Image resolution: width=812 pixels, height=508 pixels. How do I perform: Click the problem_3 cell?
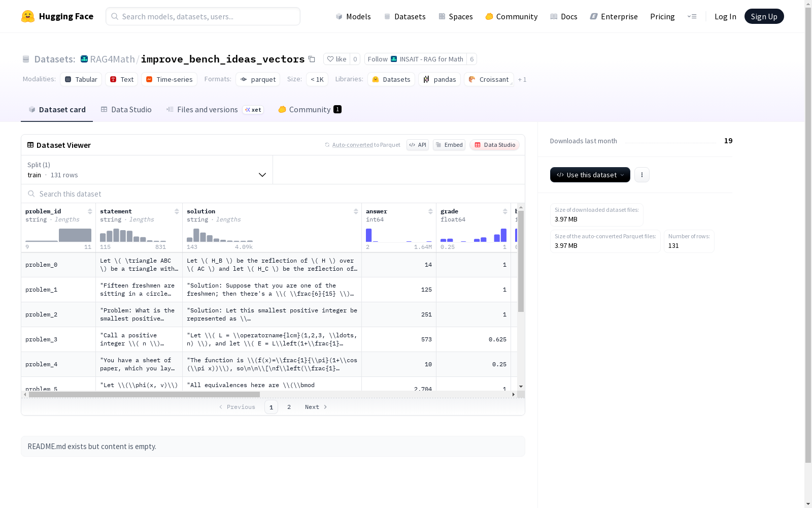pos(58,339)
